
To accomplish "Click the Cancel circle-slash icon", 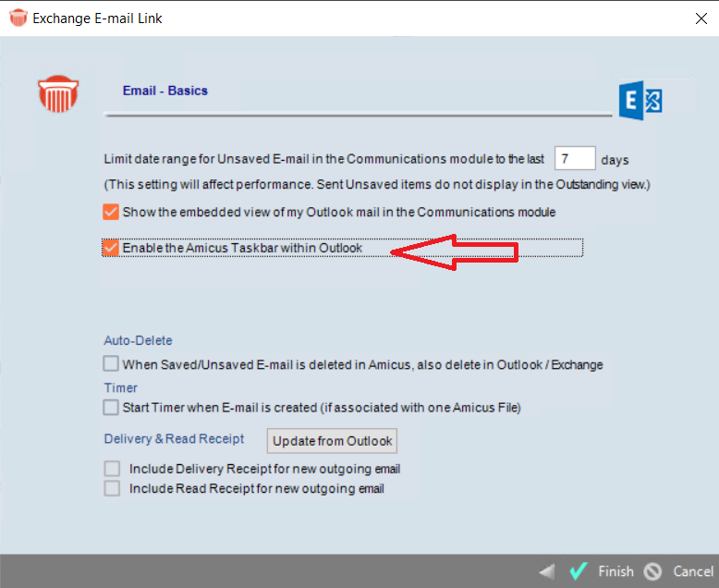I will [x=652, y=571].
